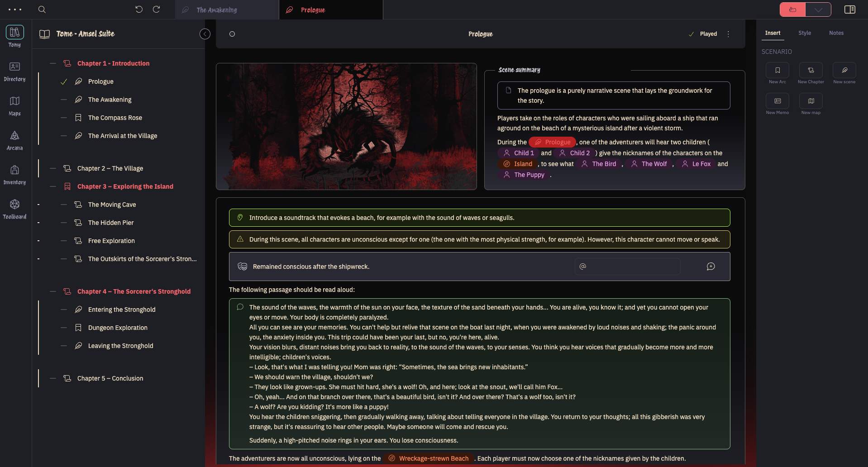
Task: Open the Toolboard sidebar section
Action: point(14,209)
